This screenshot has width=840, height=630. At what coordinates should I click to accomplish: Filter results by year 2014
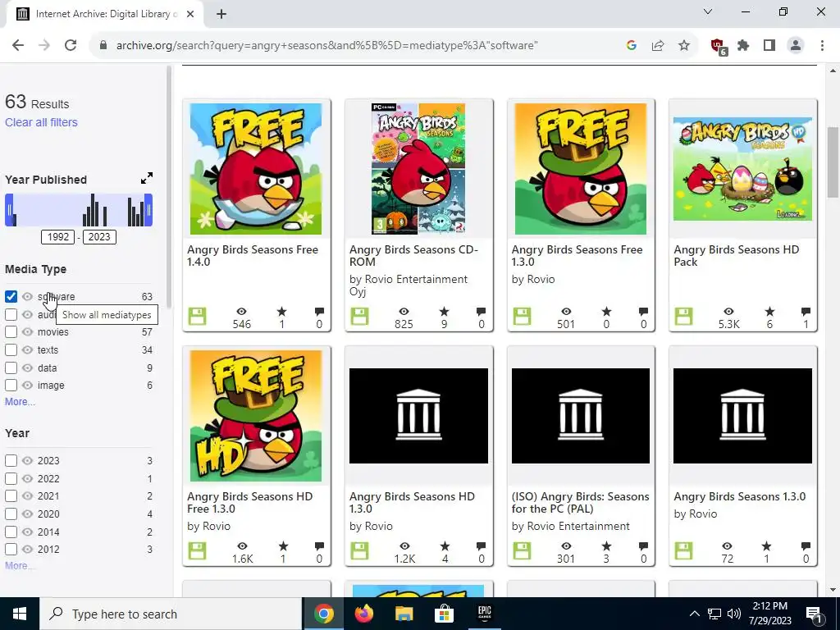point(11,532)
